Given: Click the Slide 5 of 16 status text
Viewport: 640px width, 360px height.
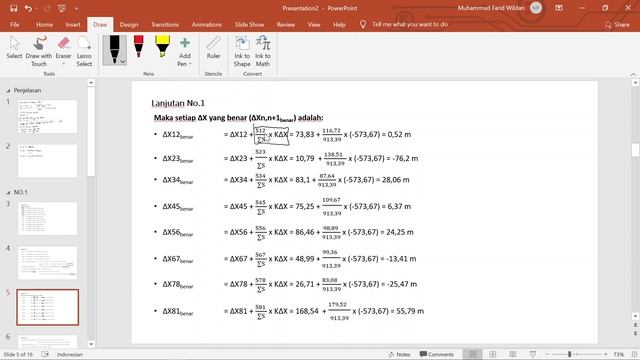Looking at the screenshot, I should (x=18, y=355).
